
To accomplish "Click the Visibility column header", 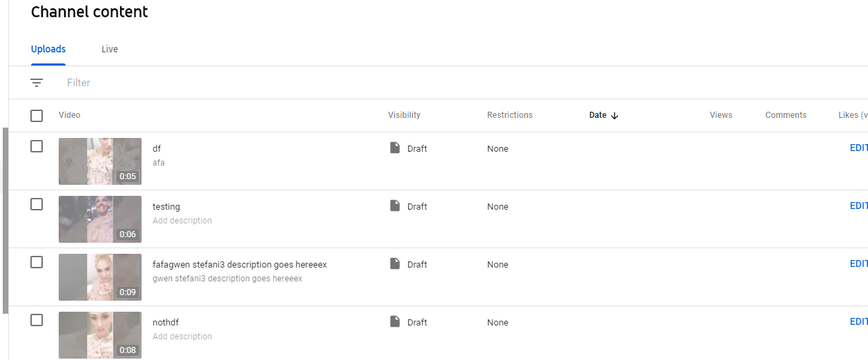I will [x=404, y=115].
